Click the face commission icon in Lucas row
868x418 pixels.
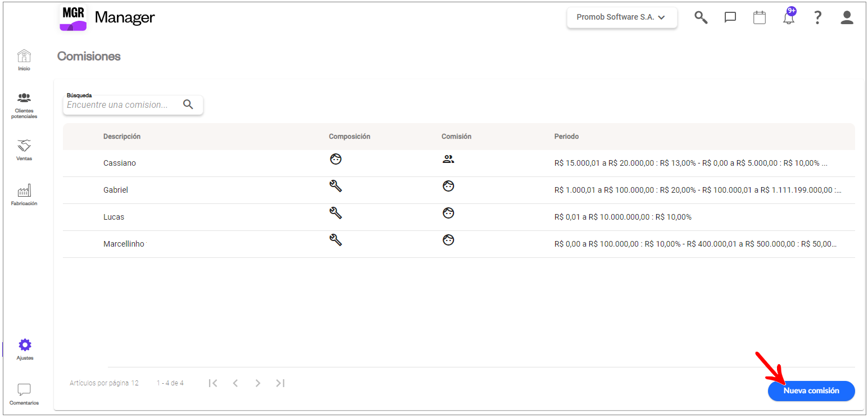click(448, 213)
